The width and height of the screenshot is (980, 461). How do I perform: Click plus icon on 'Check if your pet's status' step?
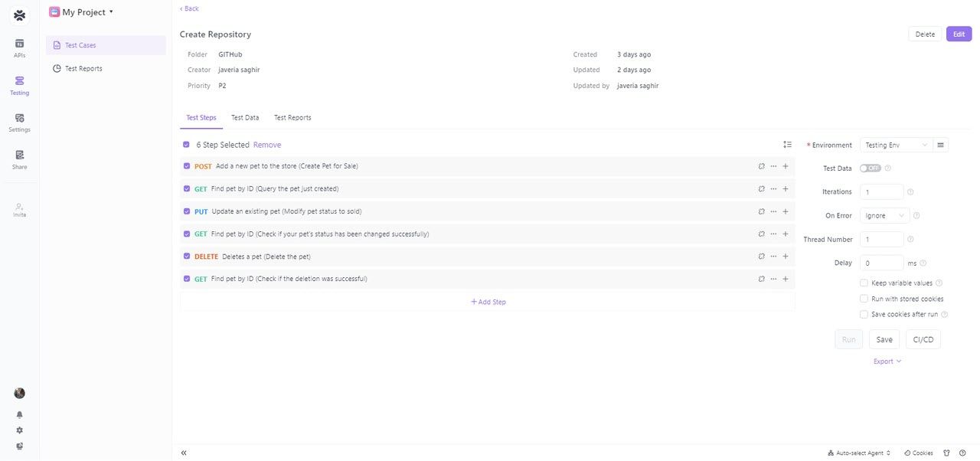point(786,234)
